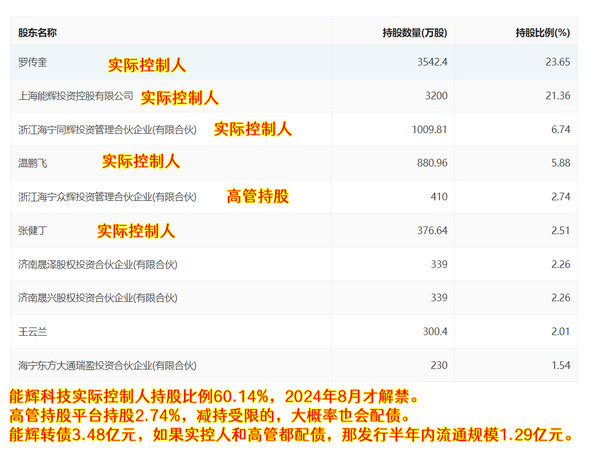The width and height of the screenshot is (600, 453).
Task: Select shareholder name 王云兰
Action: click(x=33, y=332)
